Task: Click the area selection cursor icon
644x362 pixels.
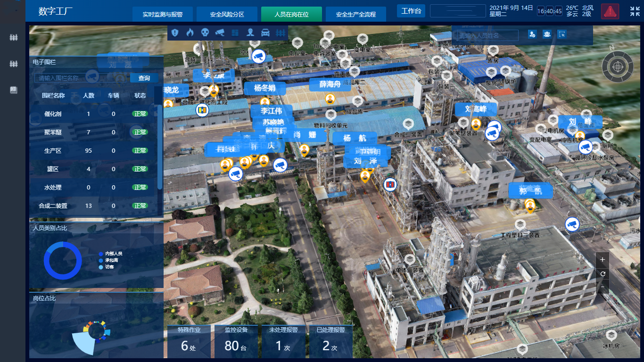Action: tap(561, 34)
